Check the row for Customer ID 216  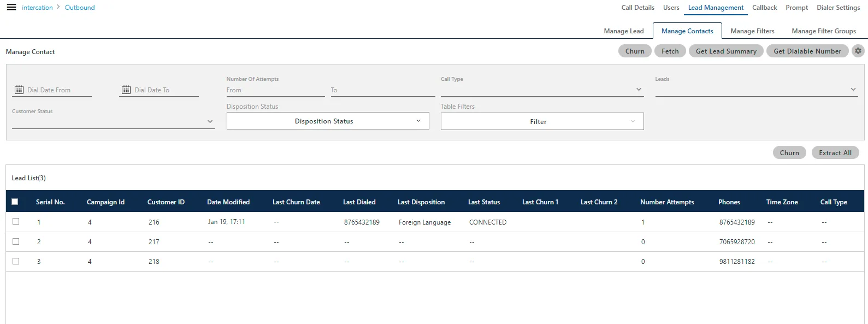click(16, 222)
